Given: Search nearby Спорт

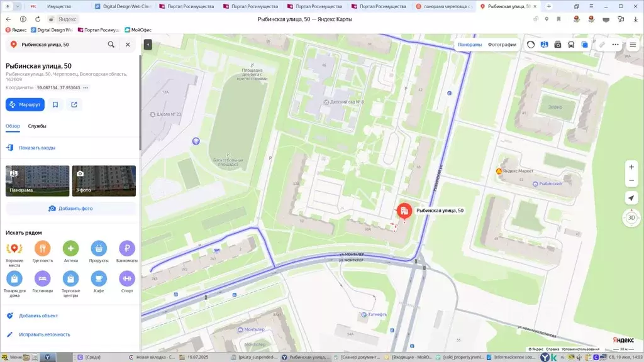Looking at the screenshot, I should click(127, 282).
